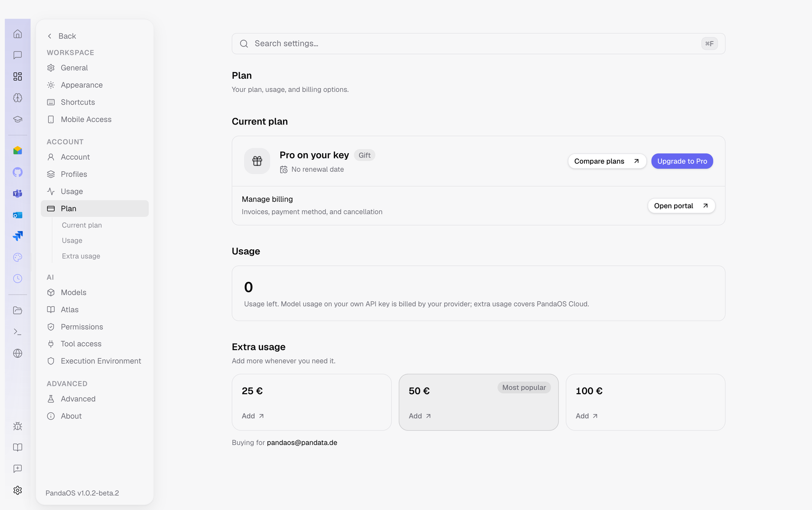812x510 pixels.
Task: Open Account settings
Action: pyautogui.click(x=95, y=157)
